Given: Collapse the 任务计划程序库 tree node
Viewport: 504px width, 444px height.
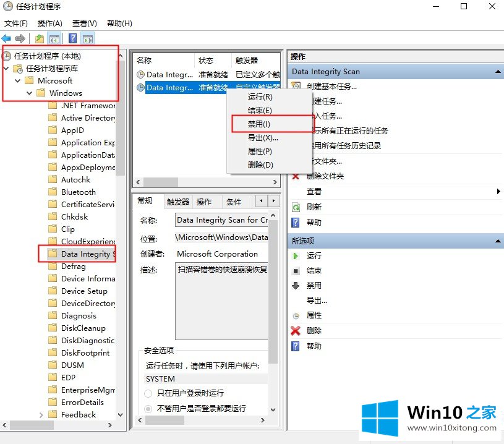Looking at the screenshot, I should coord(6,69).
